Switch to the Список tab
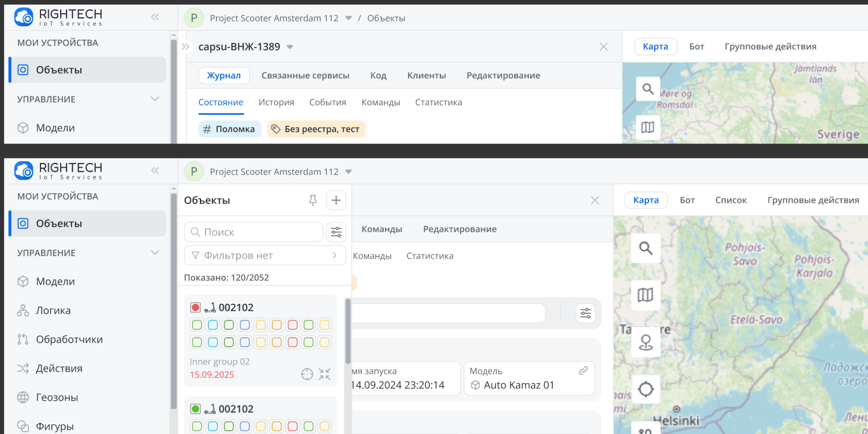 [x=731, y=200]
